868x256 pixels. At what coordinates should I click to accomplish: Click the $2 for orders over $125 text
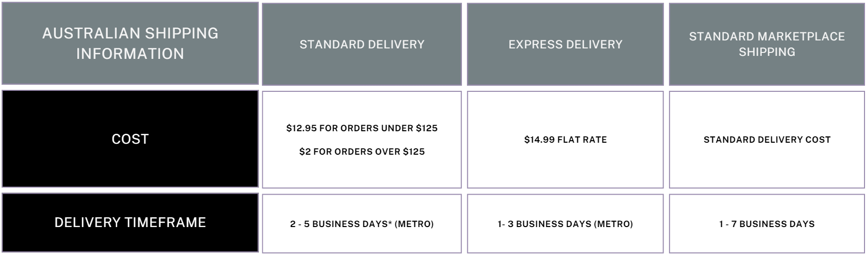pos(362,152)
